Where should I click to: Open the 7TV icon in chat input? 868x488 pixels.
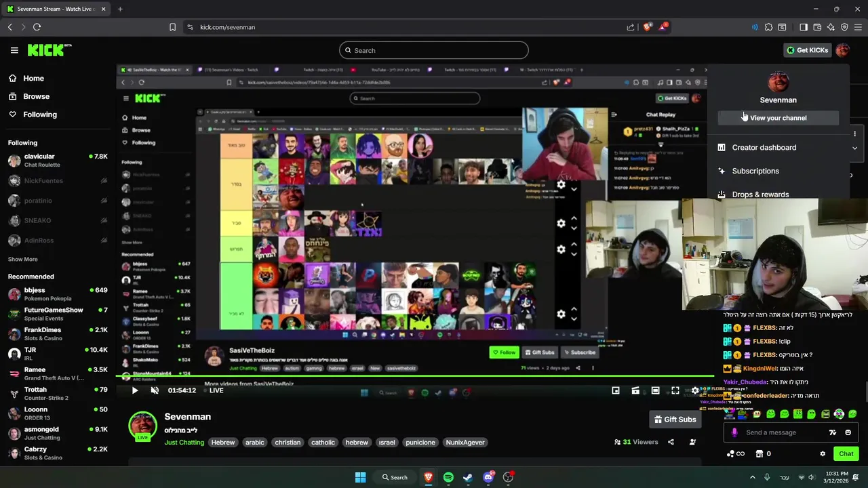(833, 432)
